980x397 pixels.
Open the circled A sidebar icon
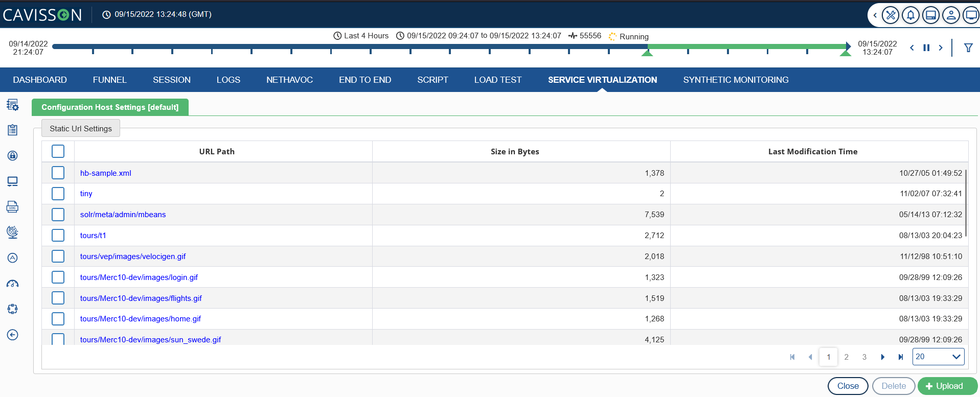[13, 258]
